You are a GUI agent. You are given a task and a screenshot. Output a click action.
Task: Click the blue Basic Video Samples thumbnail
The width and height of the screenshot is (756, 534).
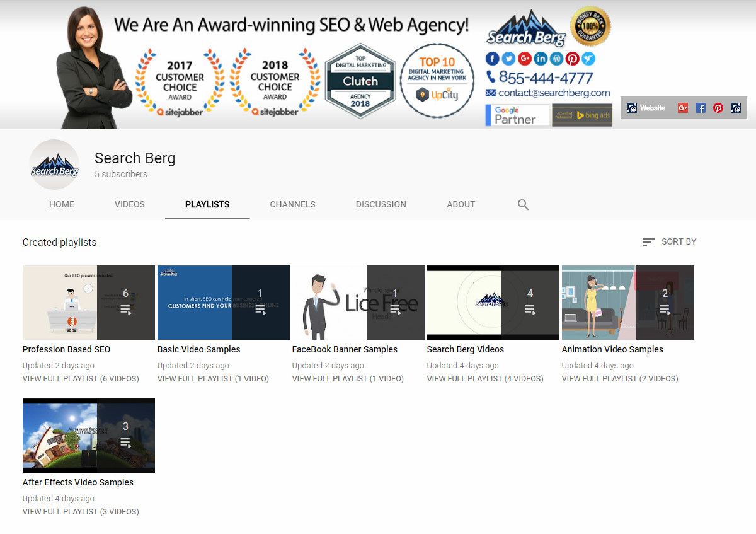coord(224,303)
